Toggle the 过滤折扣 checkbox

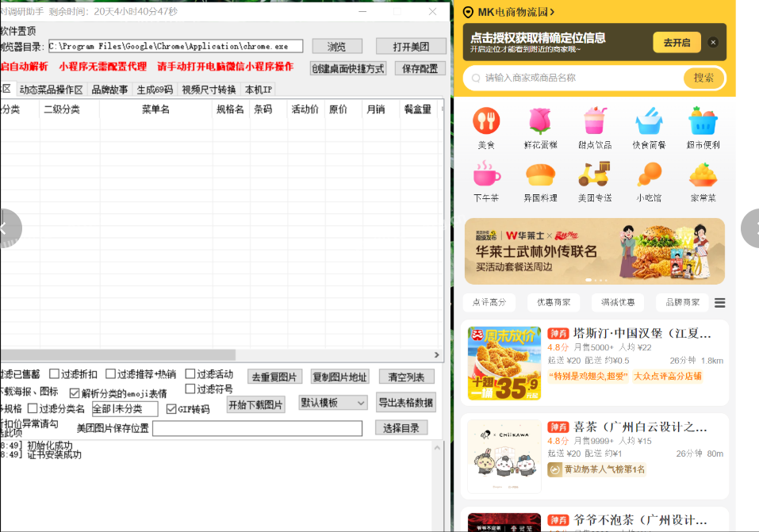(x=54, y=373)
